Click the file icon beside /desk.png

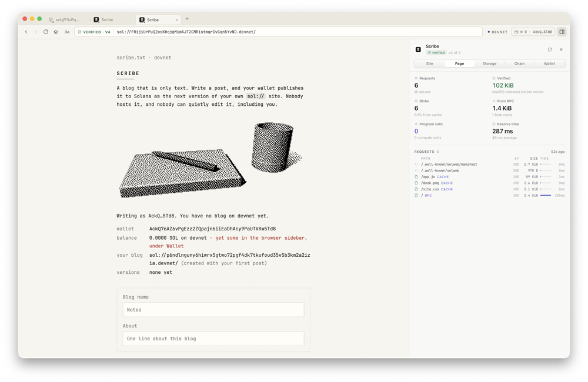[x=416, y=183]
